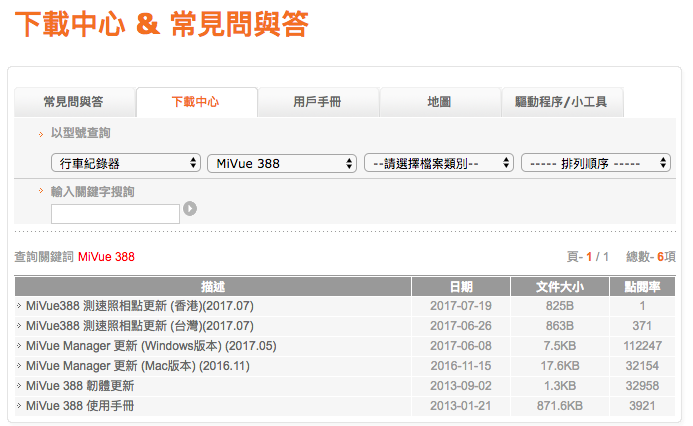Open the 排列順序 sort order dropdown
The width and height of the screenshot is (693, 426).
[596, 163]
